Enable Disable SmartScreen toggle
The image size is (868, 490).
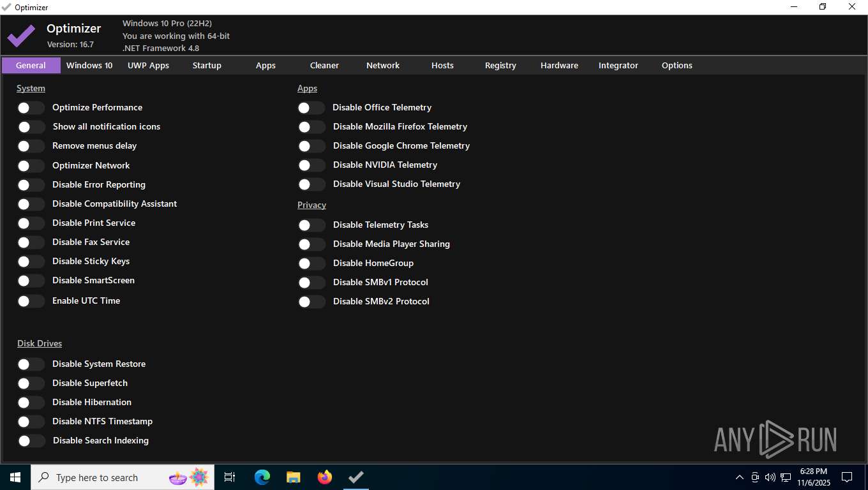click(x=31, y=281)
